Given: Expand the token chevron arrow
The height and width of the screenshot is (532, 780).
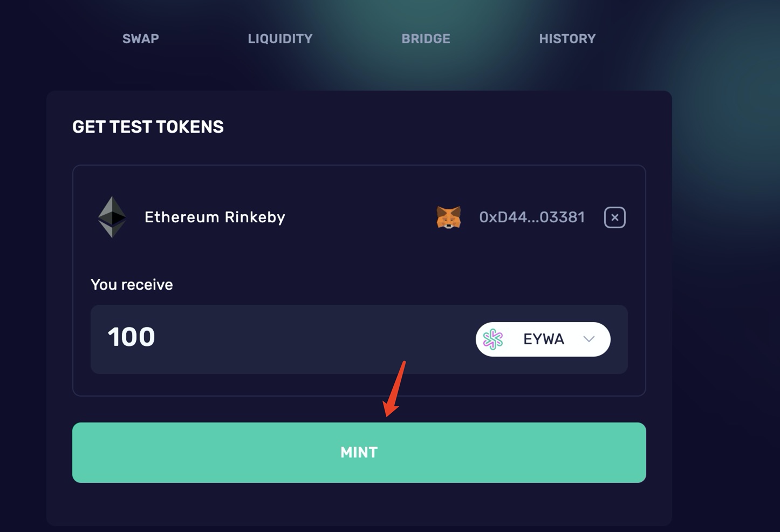Looking at the screenshot, I should coord(589,339).
